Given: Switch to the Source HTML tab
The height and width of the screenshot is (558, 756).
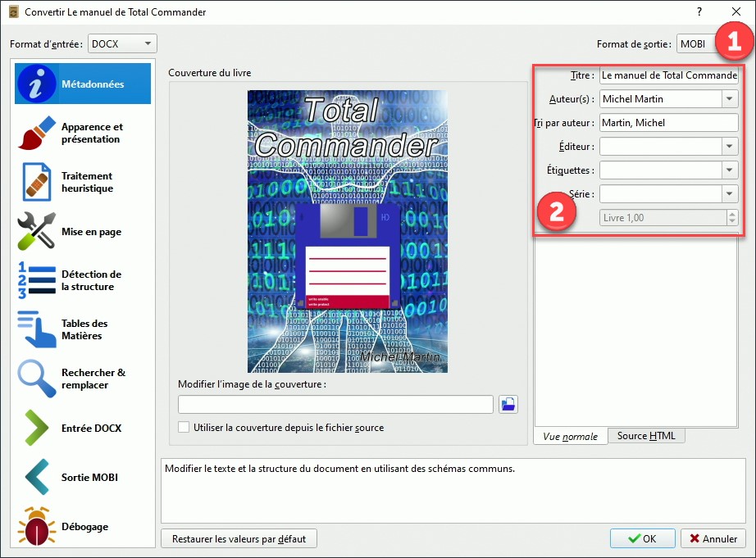Looking at the screenshot, I should tap(646, 436).
